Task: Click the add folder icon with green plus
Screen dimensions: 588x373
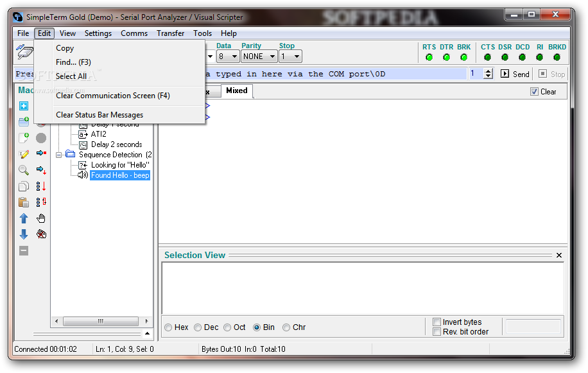Action: 24,121
